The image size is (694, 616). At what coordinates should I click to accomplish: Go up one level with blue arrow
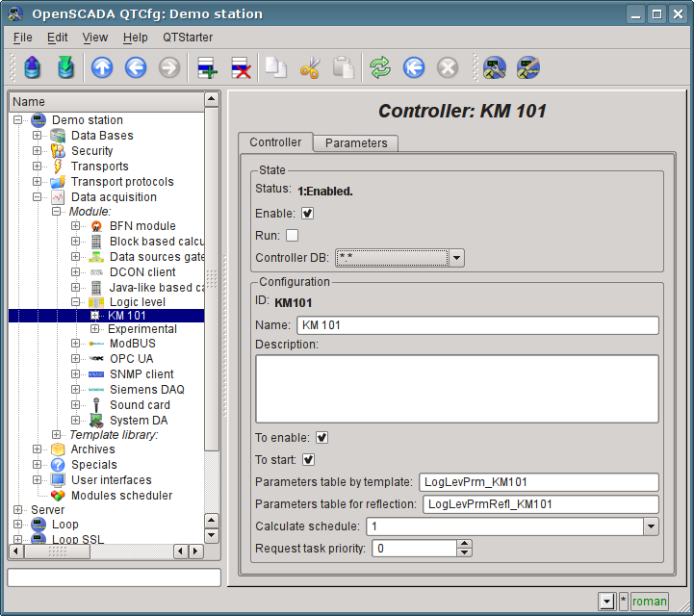coord(102,67)
